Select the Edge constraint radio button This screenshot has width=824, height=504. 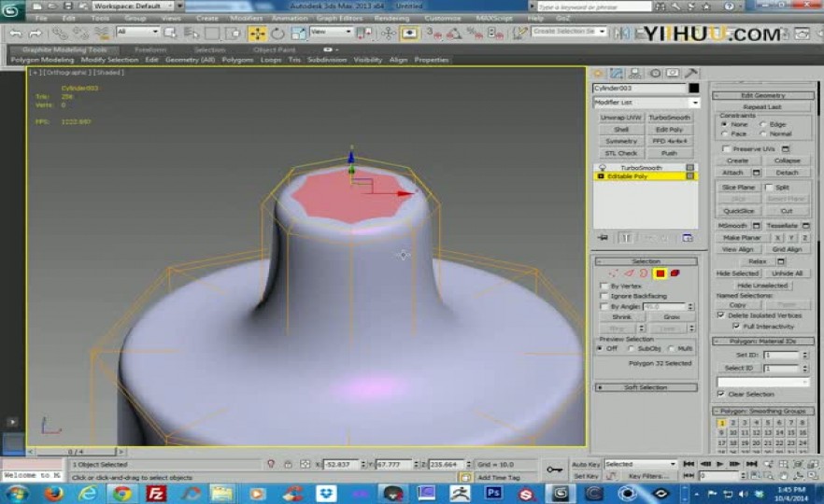click(763, 124)
